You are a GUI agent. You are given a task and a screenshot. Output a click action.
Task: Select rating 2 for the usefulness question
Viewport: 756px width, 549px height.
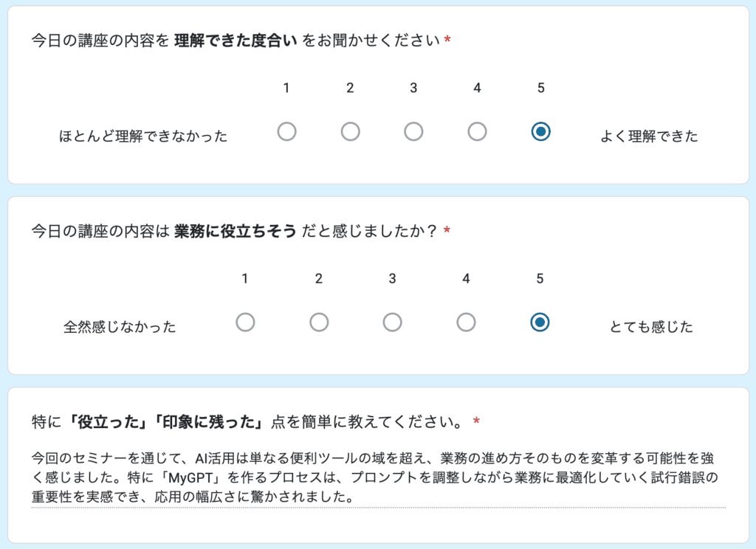[x=319, y=322]
